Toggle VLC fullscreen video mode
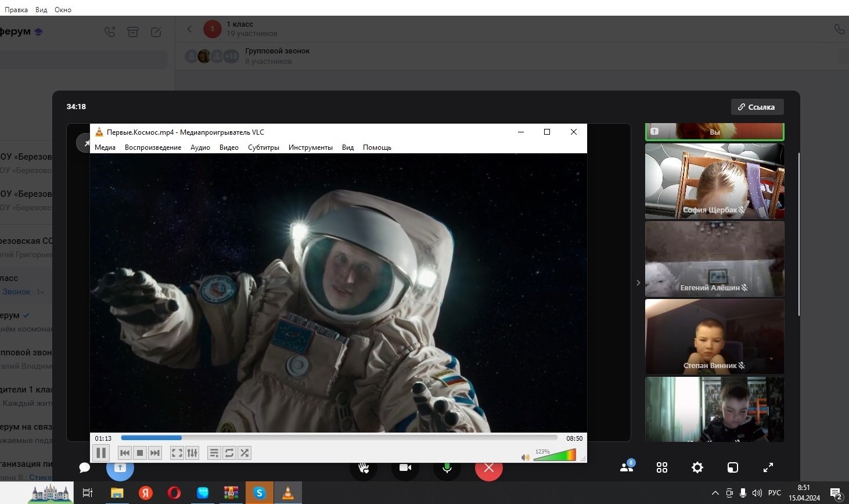Viewport: 849px width, 504px height. tap(177, 453)
